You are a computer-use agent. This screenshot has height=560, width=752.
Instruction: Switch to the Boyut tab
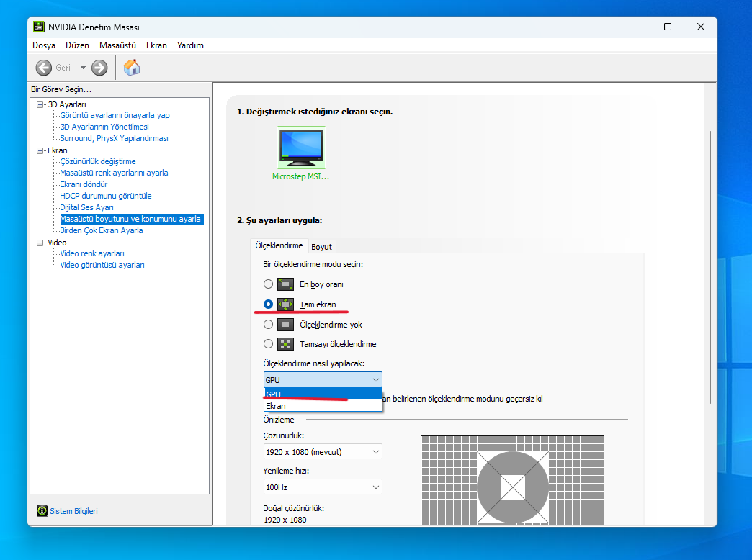tap(321, 247)
